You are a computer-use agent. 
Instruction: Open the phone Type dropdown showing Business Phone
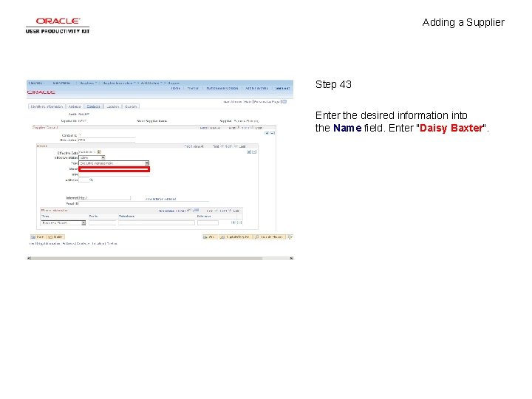coord(63,223)
